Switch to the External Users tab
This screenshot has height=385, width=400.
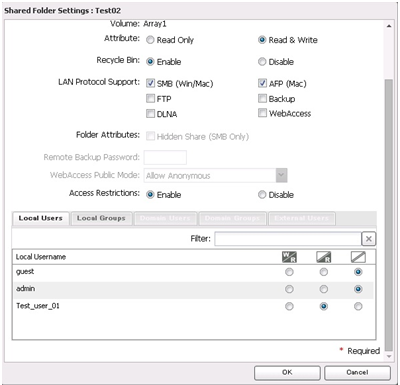[x=302, y=218]
